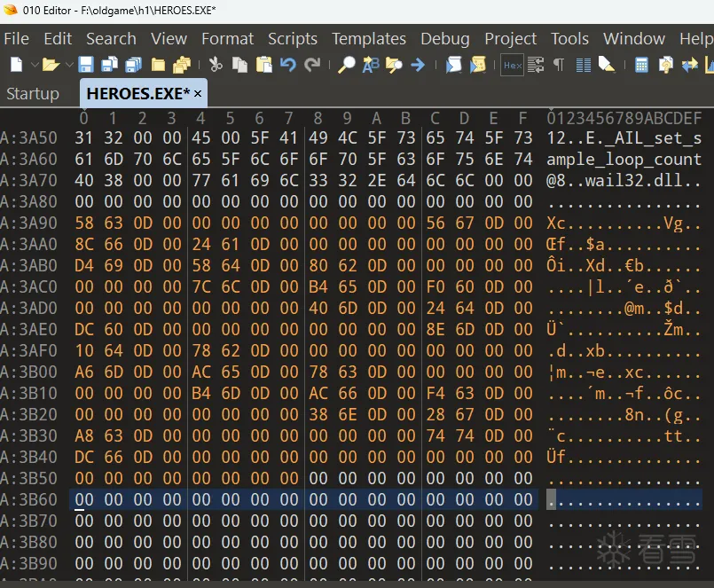Click the Replace icon

pos(371,65)
